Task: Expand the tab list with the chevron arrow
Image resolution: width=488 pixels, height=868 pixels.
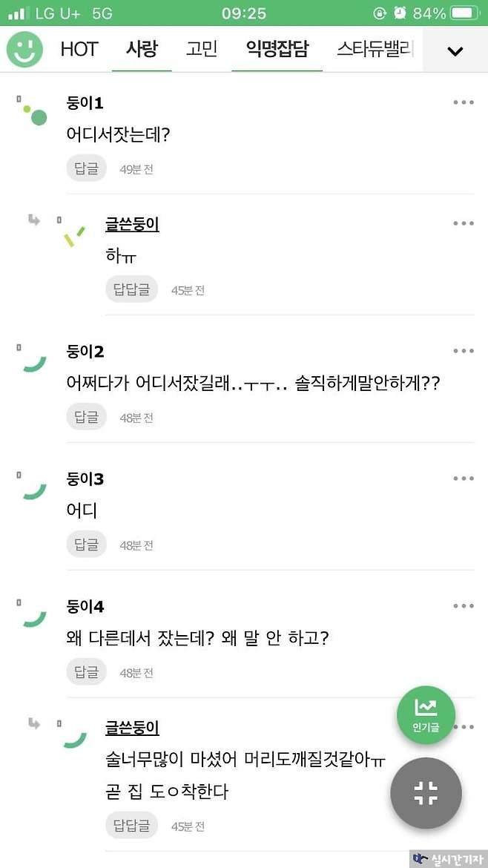Action: (455, 50)
